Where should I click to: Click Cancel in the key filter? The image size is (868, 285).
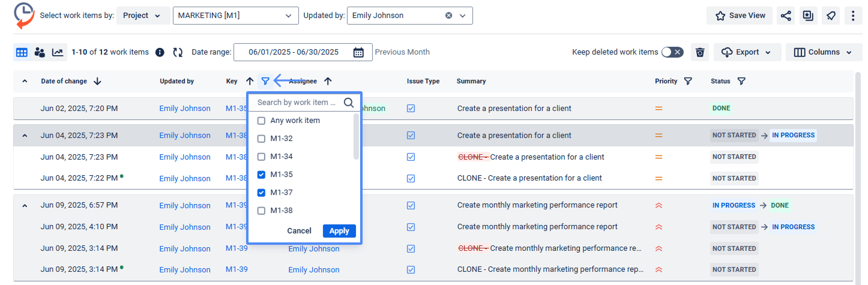click(x=299, y=231)
